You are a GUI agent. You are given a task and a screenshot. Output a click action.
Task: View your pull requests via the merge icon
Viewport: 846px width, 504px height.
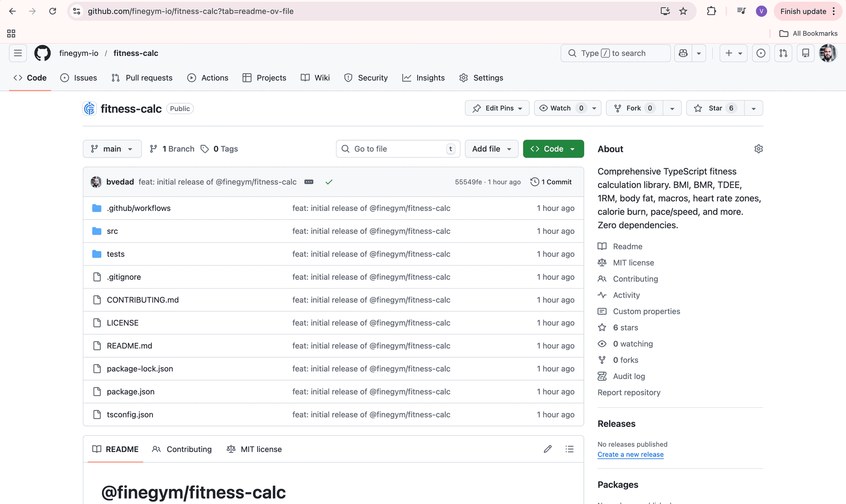(783, 53)
